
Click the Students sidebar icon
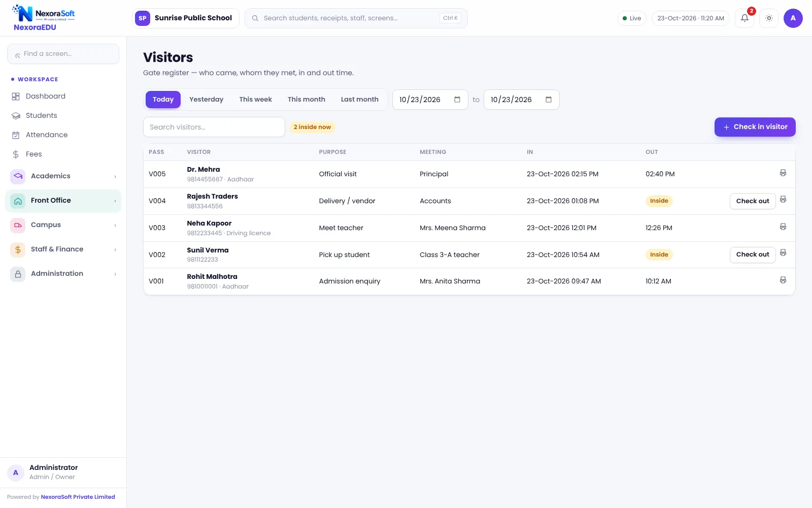tap(16, 116)
